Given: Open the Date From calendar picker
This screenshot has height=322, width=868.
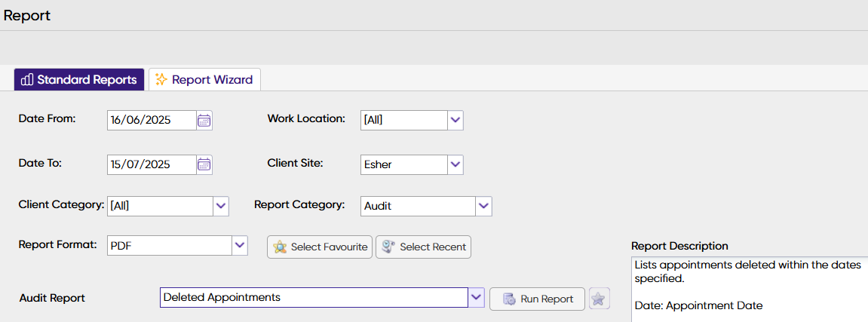Looking at the screenshot, I should coord(204,120).
